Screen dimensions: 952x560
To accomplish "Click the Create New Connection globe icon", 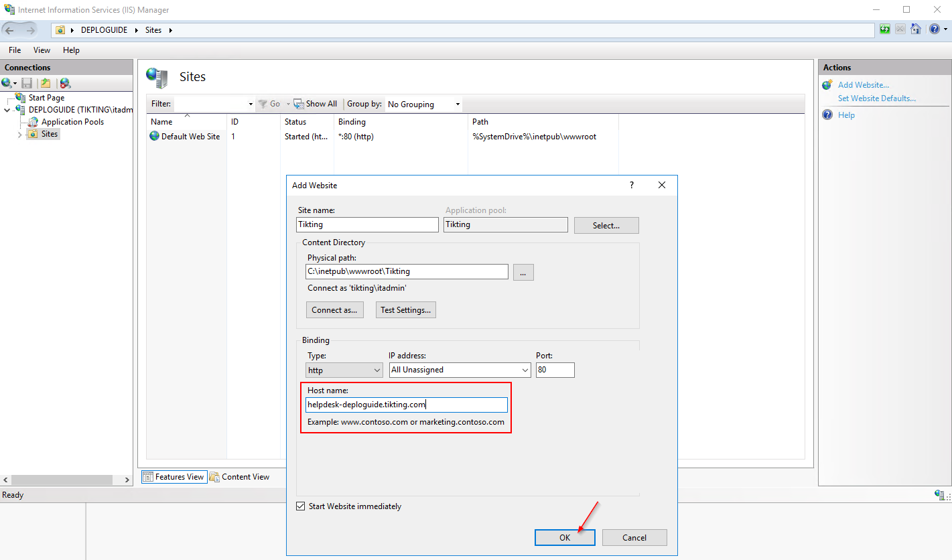I will pos(7,83).
